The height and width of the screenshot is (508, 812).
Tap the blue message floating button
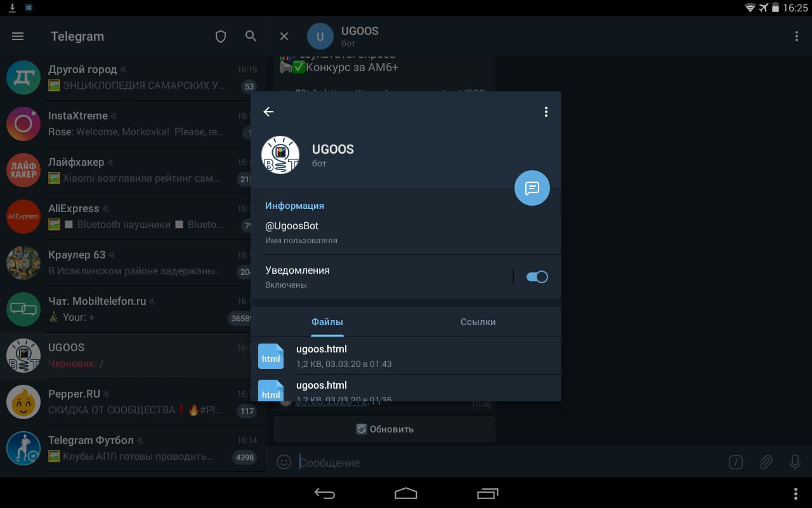532,188
